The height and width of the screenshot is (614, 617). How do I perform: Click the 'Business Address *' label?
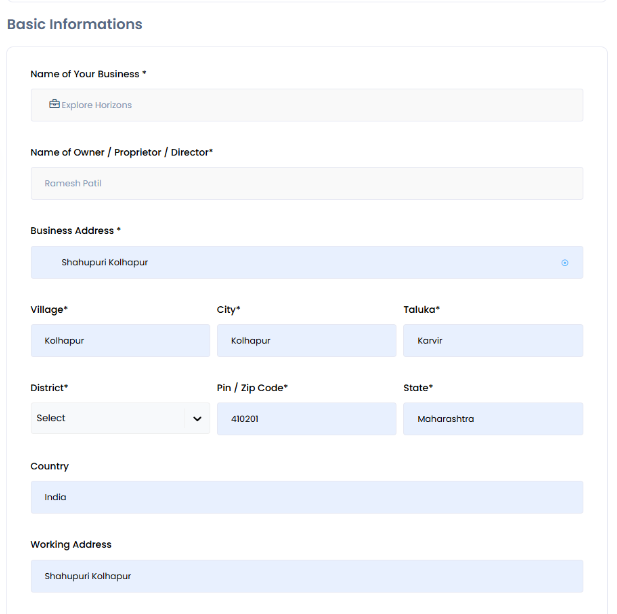(x=76, y=231)
